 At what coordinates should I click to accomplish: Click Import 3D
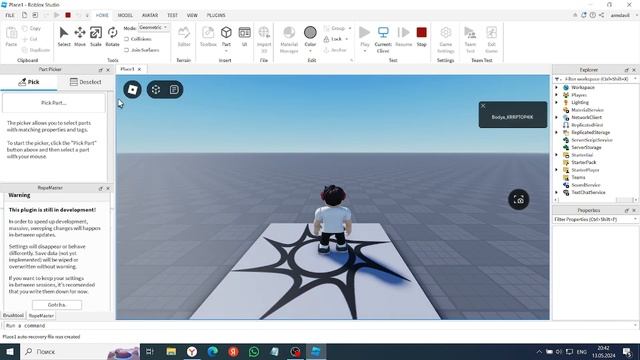264,39
